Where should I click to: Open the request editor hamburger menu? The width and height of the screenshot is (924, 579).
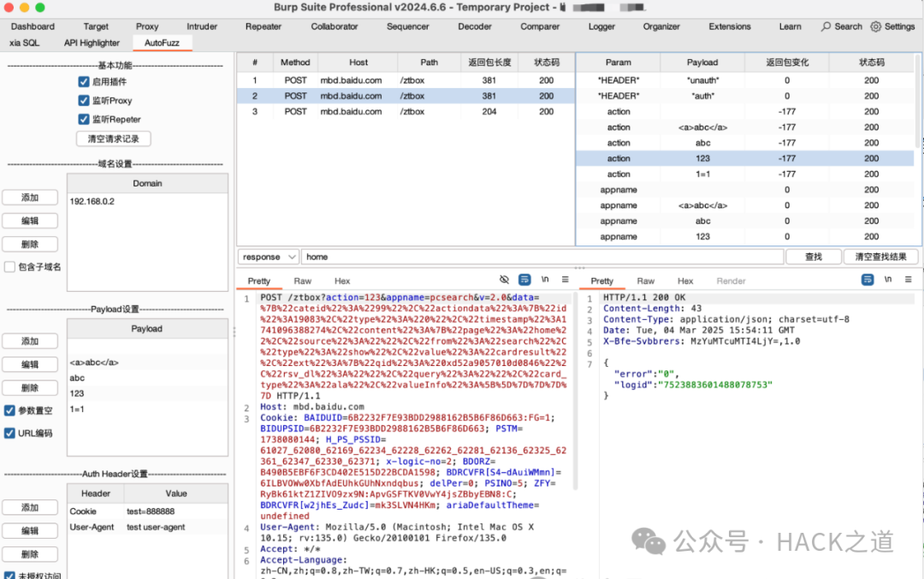566,280
